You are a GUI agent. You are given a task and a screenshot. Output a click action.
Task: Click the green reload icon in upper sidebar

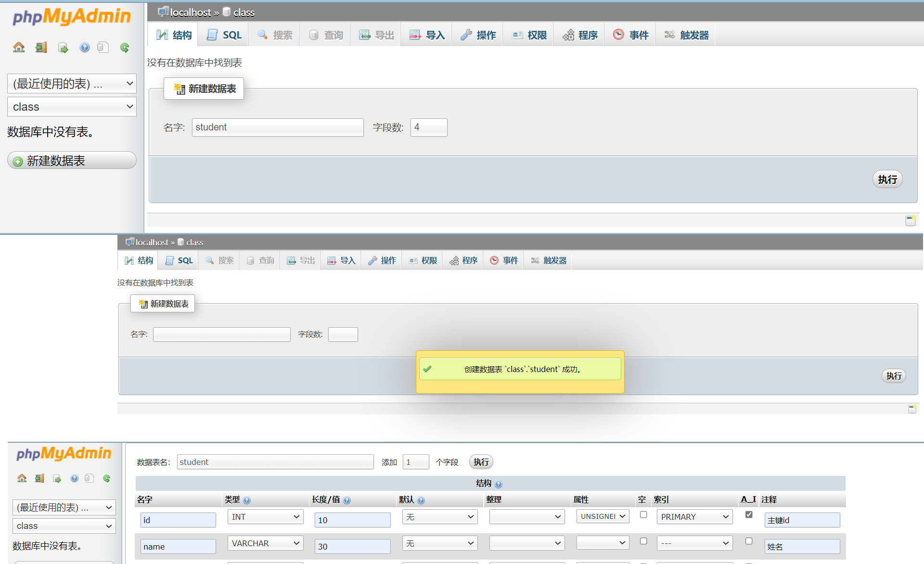coord(125,47)
